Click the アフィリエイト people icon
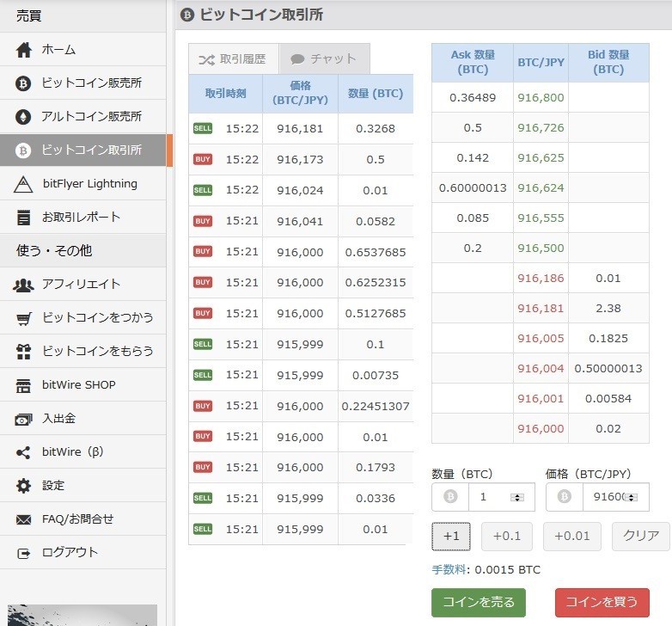 pos(24,285)
